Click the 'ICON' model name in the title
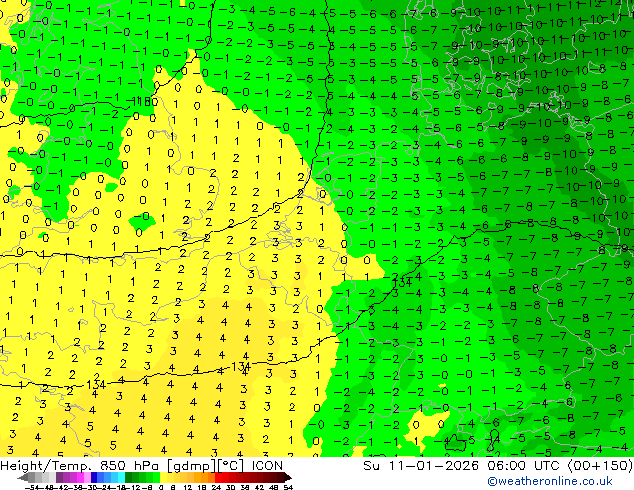The image size is (634, 490). 267,466
